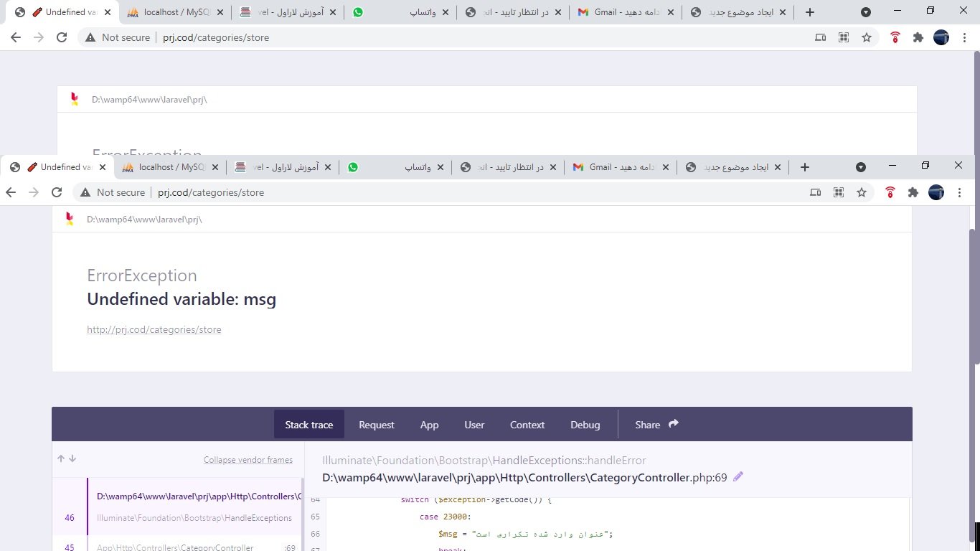Select the Gmail tab in front window

(x=621, y=167)
